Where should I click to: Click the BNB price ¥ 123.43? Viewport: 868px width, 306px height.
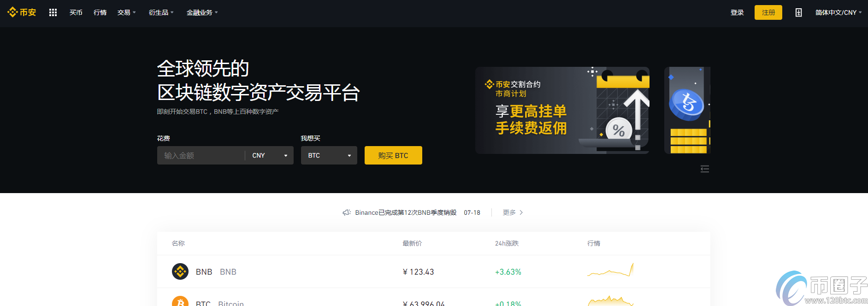pyautogui.click(x=419, y=272)
